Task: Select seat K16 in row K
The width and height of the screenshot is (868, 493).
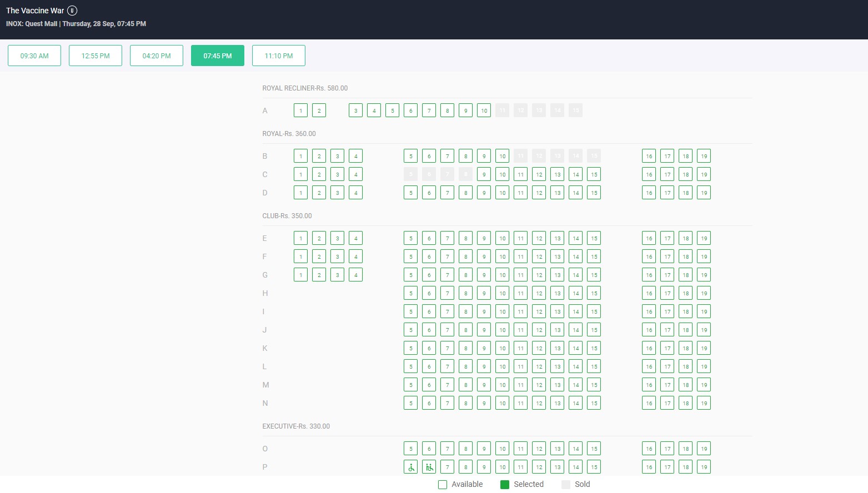Action: click(649, 348)
